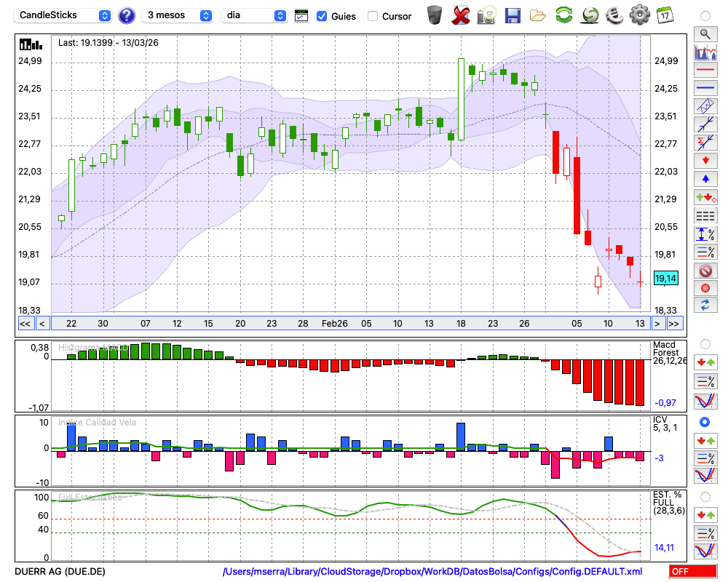The image size is (728, 582).
Task: Save using the blue floppy disk icon
Action: pyautogui.click(x=513, y=15)
